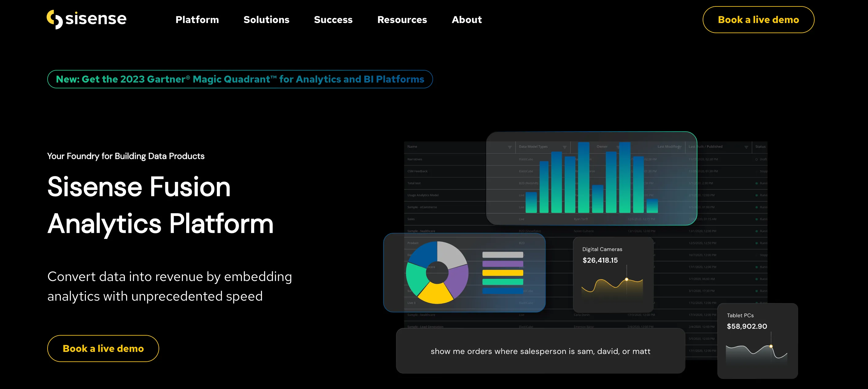
Task: Open the About menu
Action: point(466,20)
